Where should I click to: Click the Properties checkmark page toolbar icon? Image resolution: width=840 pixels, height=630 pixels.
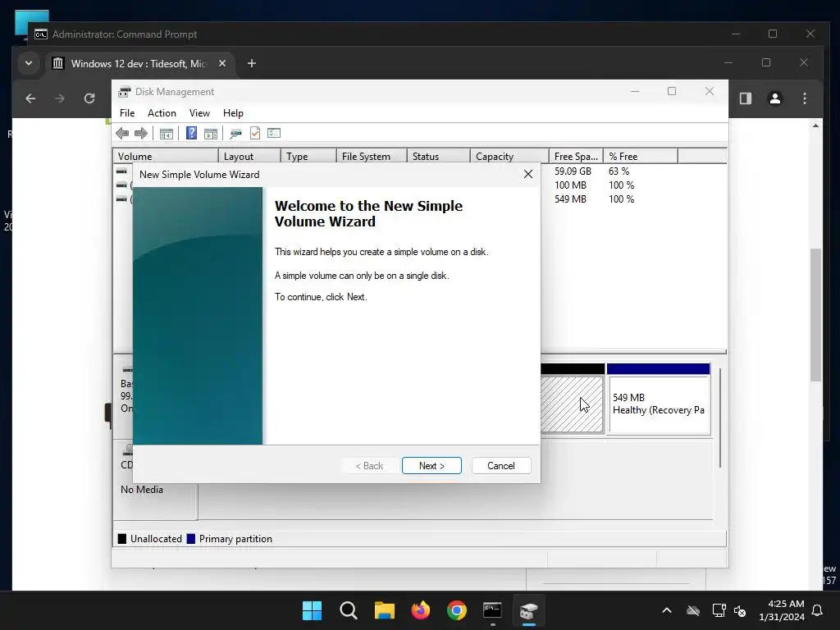tap(255, 133)
